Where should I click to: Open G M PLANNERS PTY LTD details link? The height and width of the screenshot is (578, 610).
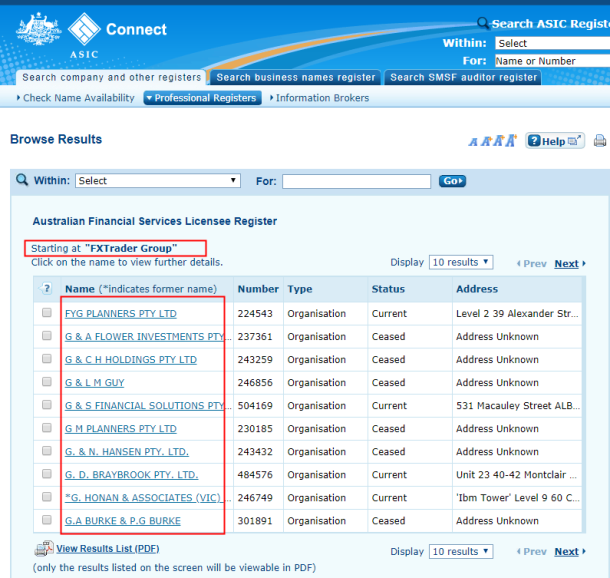click(x=120, y=429)
